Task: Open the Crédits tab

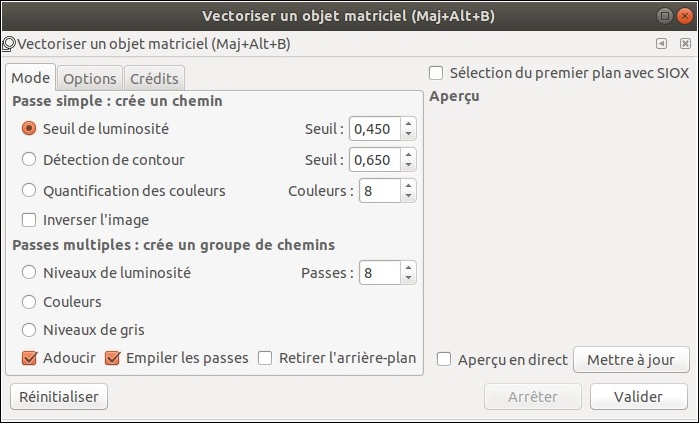Action: 154,78
